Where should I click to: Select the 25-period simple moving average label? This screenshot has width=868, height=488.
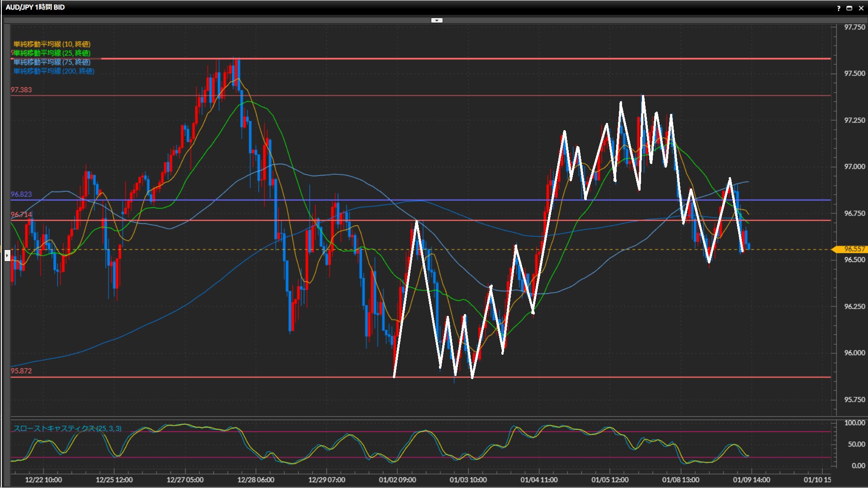click(52, 53)
